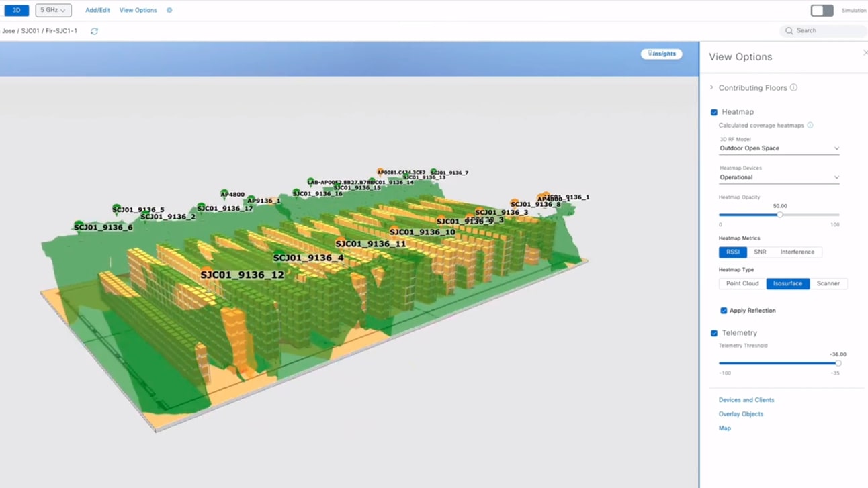868x488 pixels.
Task: Select Scanner heatmap type
Action: click(828, 283)
